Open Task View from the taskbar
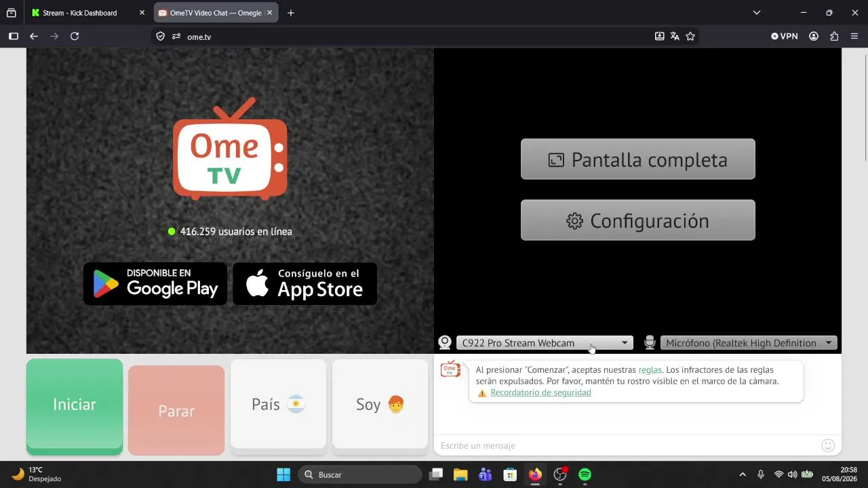Viewport: 868px width, 488px height. click(x=436, y=474)
